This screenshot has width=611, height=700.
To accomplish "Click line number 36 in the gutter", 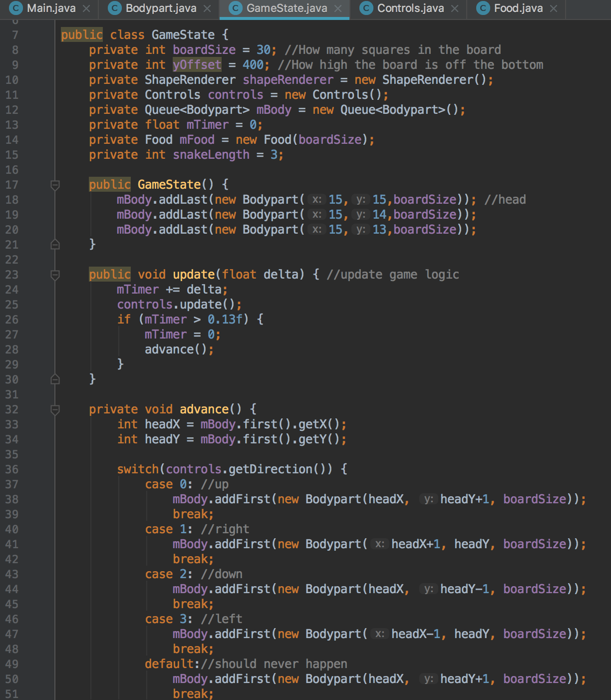I will pyautogui.click(x=11, y=469).
